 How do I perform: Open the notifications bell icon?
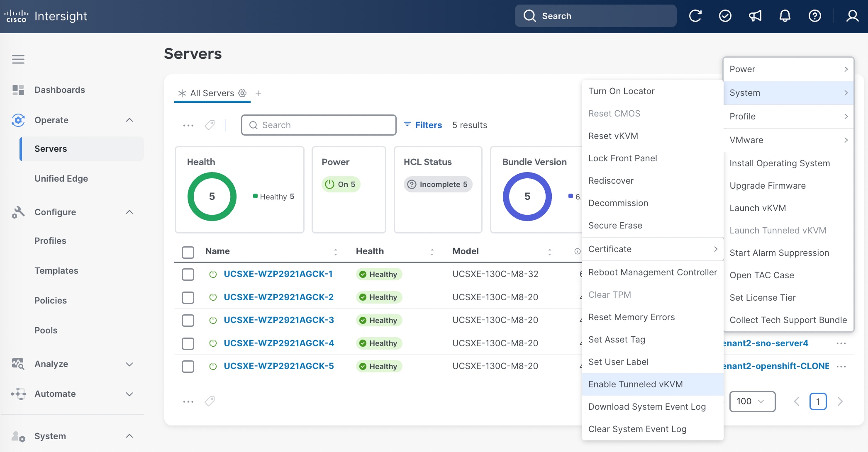coord(785,16)
